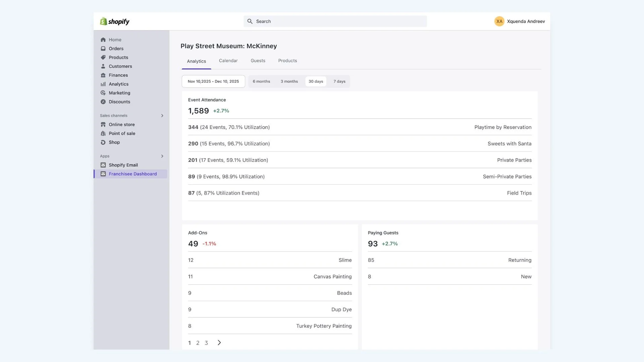This screenshot has width=644, height=362.
Task: Choose the 3 months time range
Action: point(289,81)
